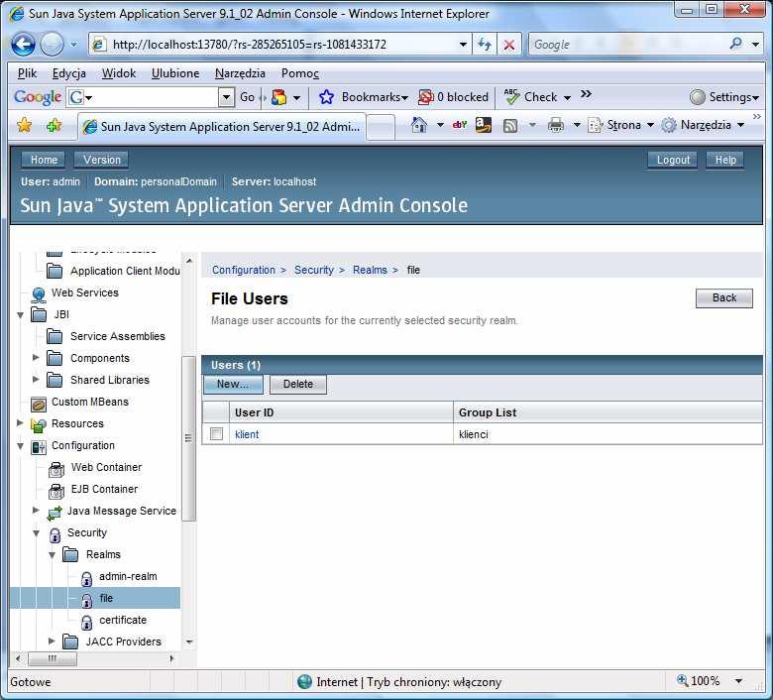Viewport: 773px width, 700px height.
Task: Open the Pomoc menu
Action: tap(300, 73)
